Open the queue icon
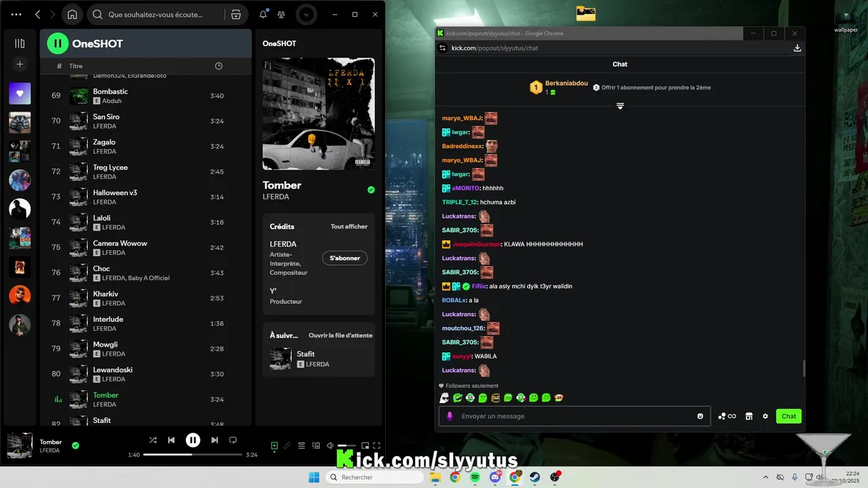This screenshot has width=868, height=488. point(302,445)
